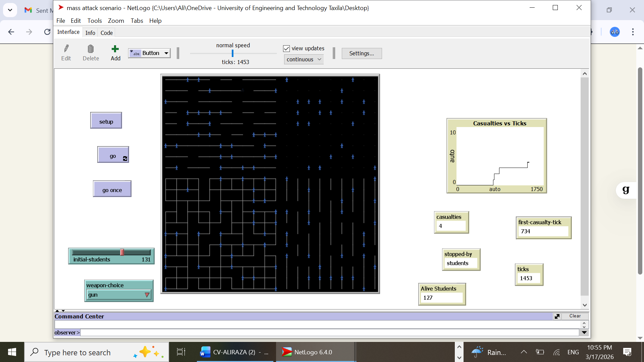This screenshot has height=362, width=644.
Task: Click the observer command input field
Action: [x=329, y=333]
